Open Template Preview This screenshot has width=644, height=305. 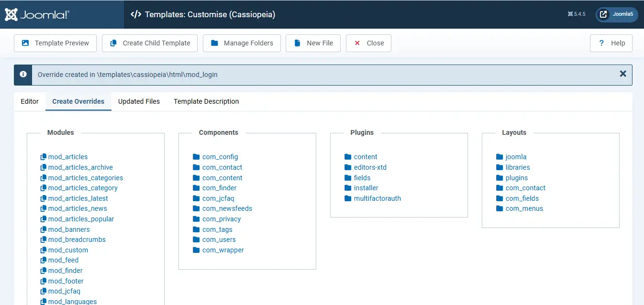tap(55, 43)
